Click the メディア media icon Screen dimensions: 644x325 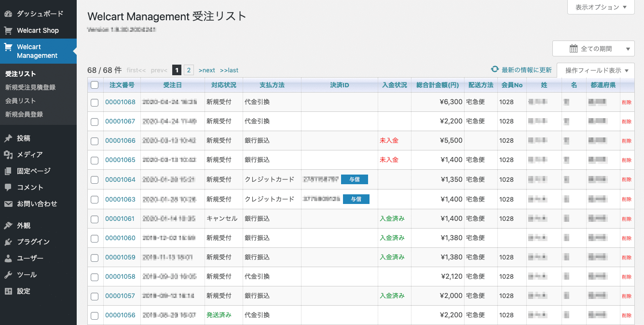[x=8, y=155]
